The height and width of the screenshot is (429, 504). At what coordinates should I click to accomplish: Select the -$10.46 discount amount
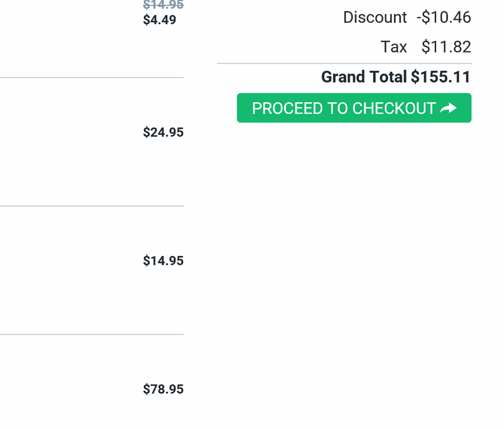444,18
